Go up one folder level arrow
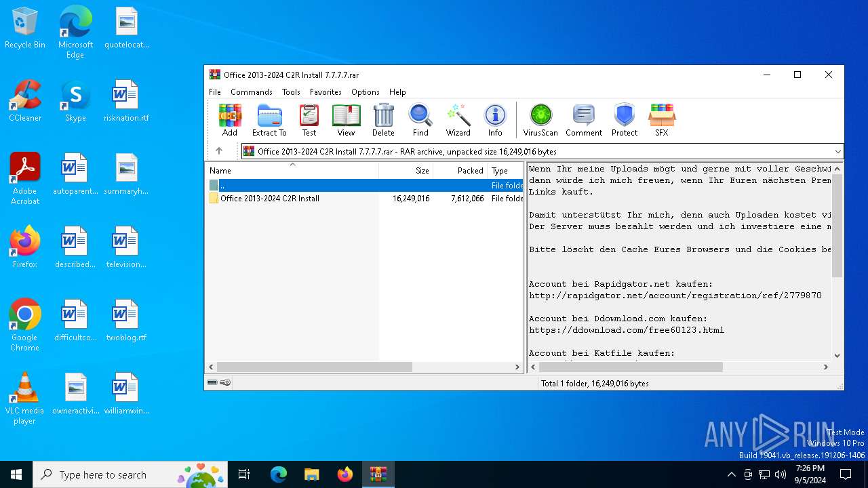 (218, 151)
